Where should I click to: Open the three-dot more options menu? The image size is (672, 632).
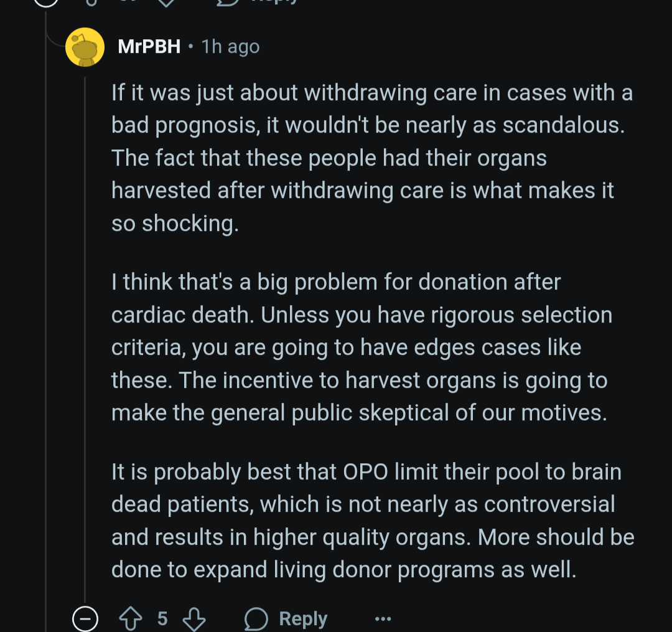383,619
